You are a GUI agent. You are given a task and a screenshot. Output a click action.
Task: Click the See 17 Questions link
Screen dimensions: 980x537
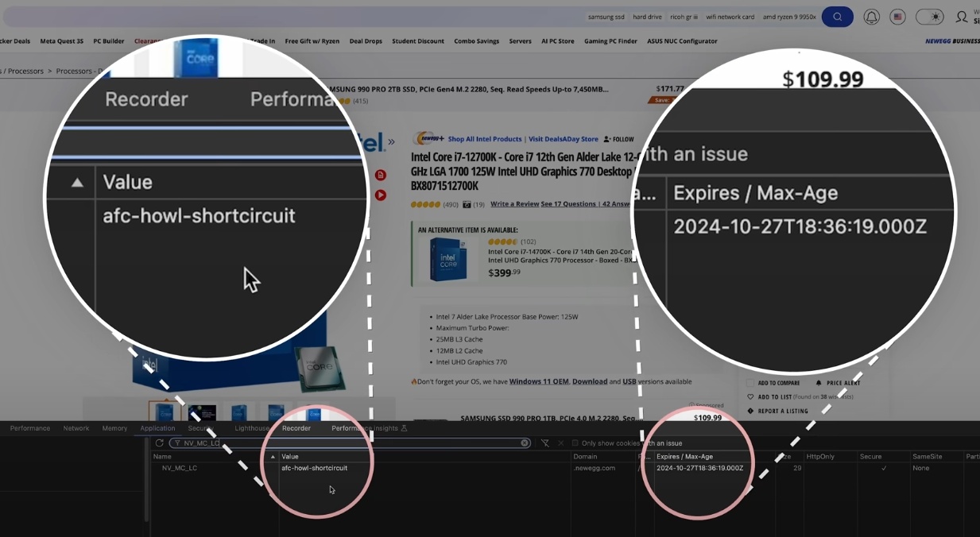tap(568, 204)
